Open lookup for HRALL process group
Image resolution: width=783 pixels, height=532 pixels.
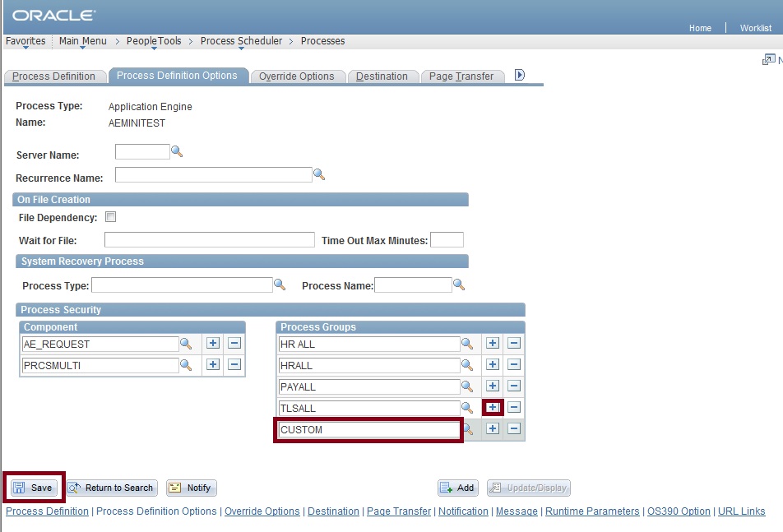point(467,365)
